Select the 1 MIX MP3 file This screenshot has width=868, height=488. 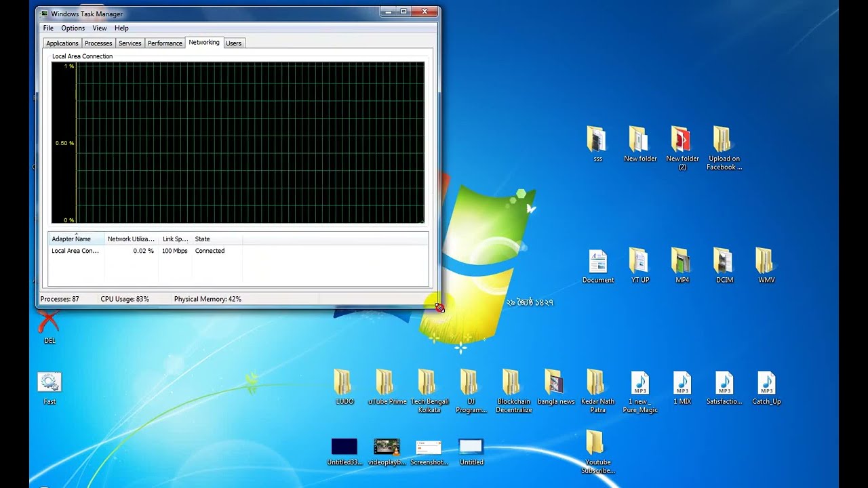[682, 387]
